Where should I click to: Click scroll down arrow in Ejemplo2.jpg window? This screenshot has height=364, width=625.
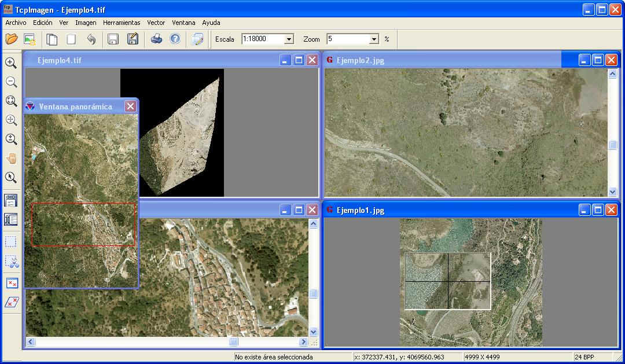click(x=613, y=192)
